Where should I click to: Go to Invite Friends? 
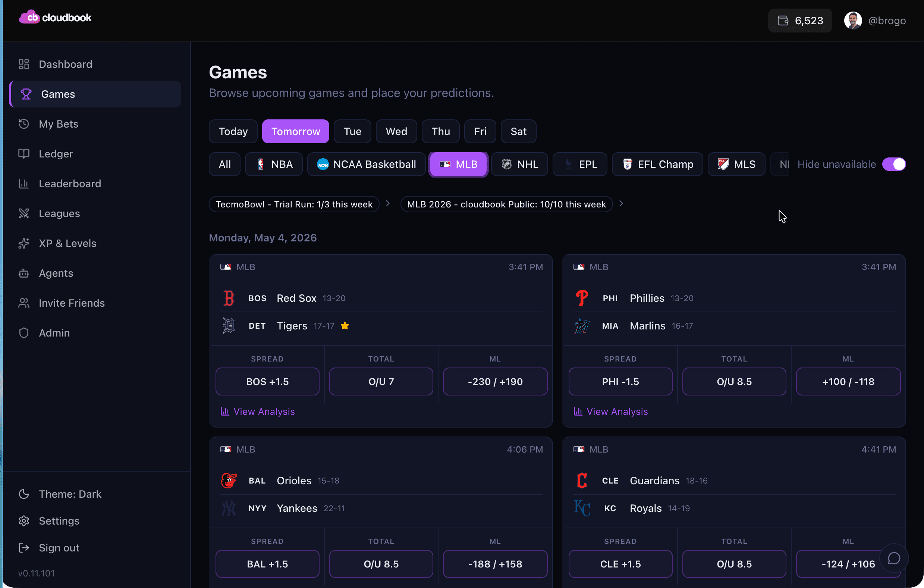point(95,303)
